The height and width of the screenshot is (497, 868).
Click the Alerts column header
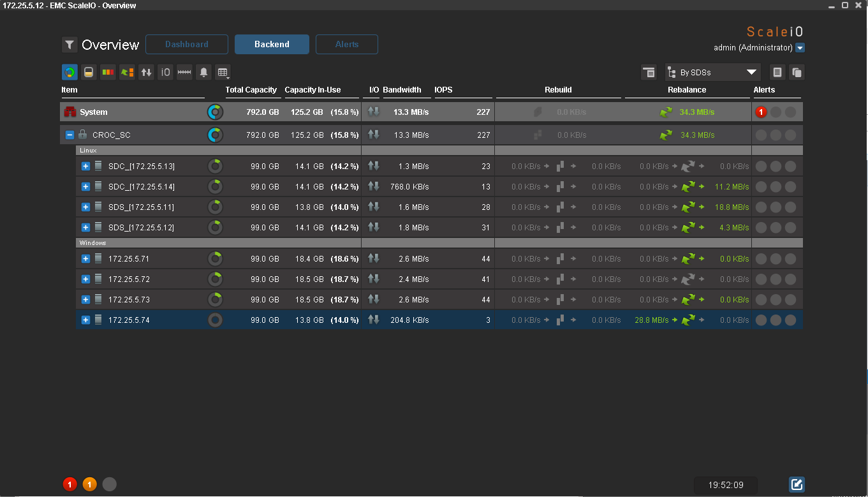764,90
